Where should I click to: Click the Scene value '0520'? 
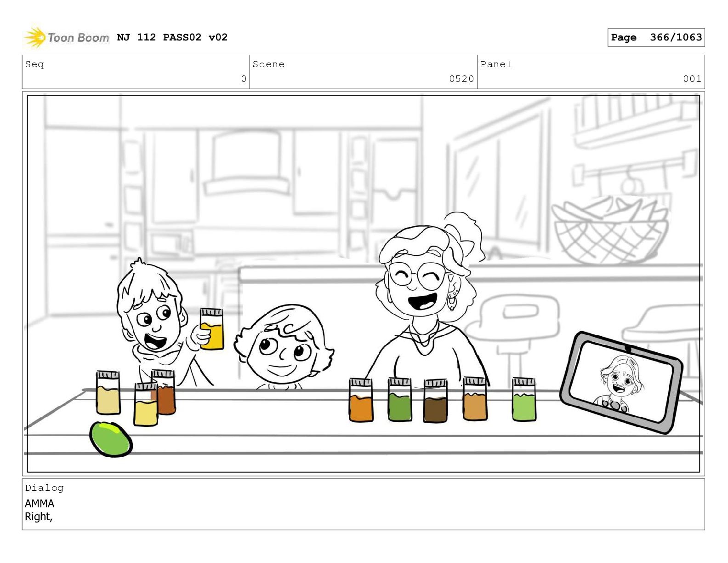click(461, 79)
